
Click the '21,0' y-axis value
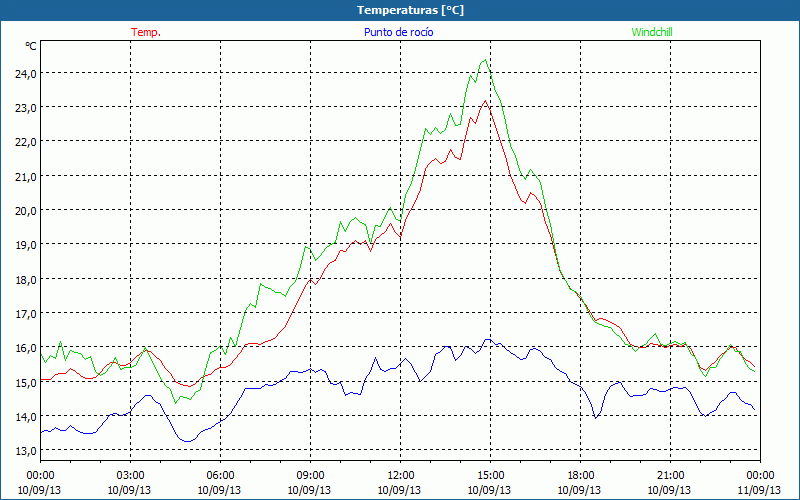(x=26, y=177)
